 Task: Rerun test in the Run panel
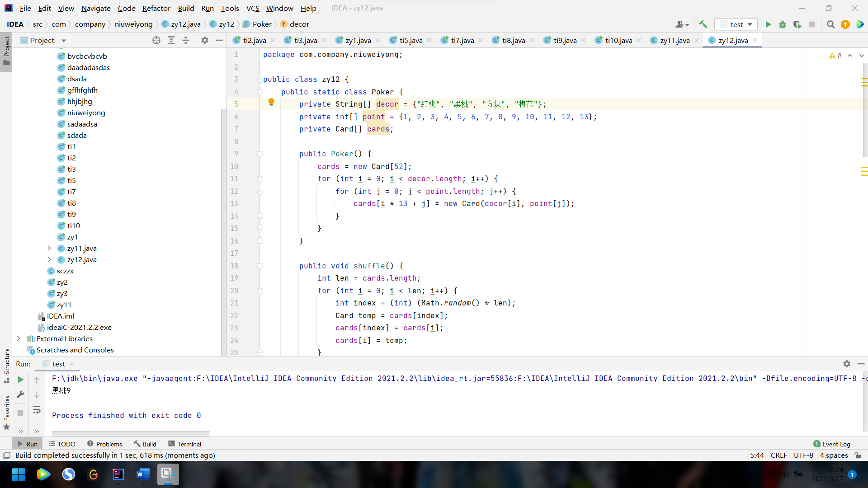(x=20, y=380)
